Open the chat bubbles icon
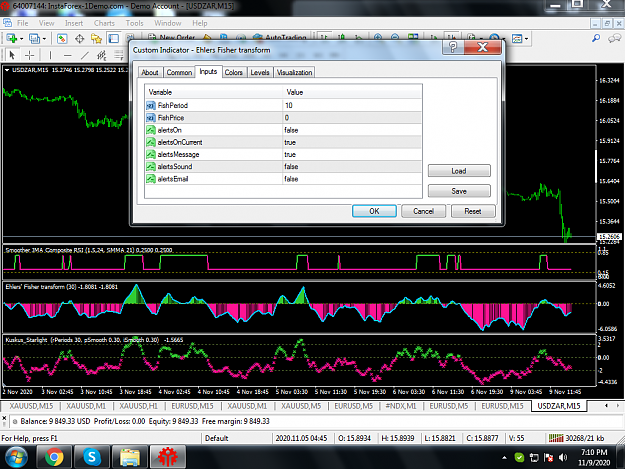625x469 pixels. coord(614,38)
